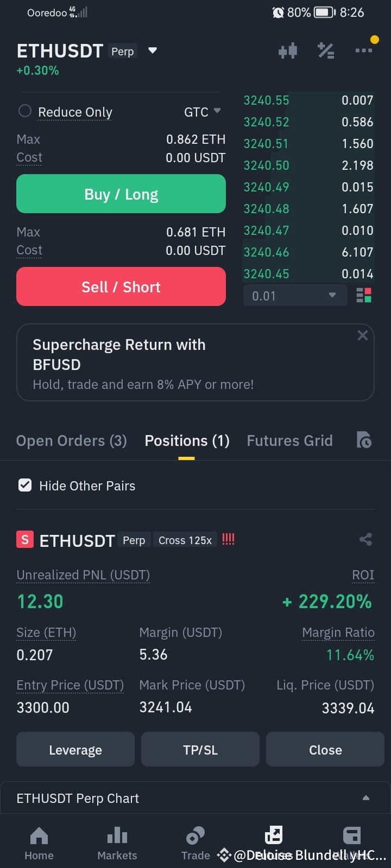
Task: Dismiss the BFUSD promotion banner
Action: click(x=363, y=335)
